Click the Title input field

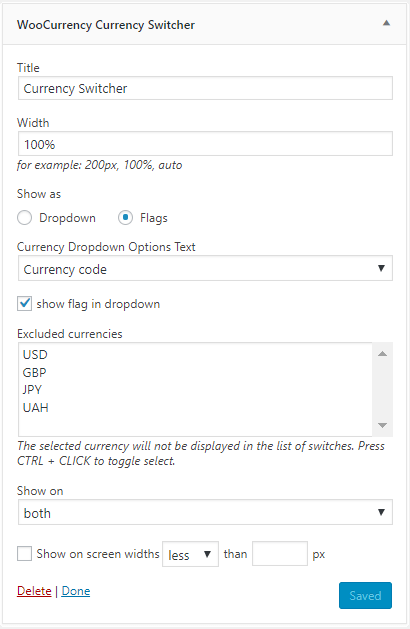point(205,88)
